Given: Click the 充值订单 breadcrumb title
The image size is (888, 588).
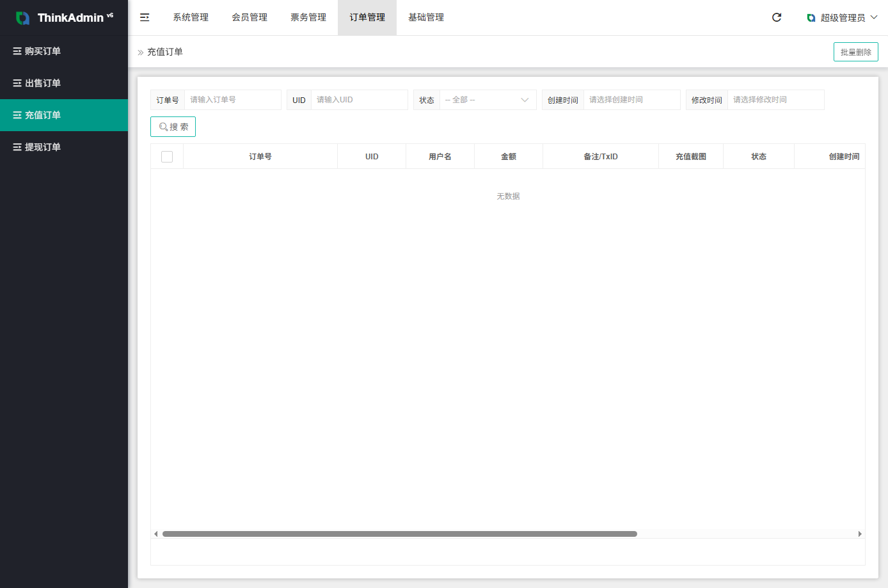Looking at the screenshot, I should (x=165, y=52).
